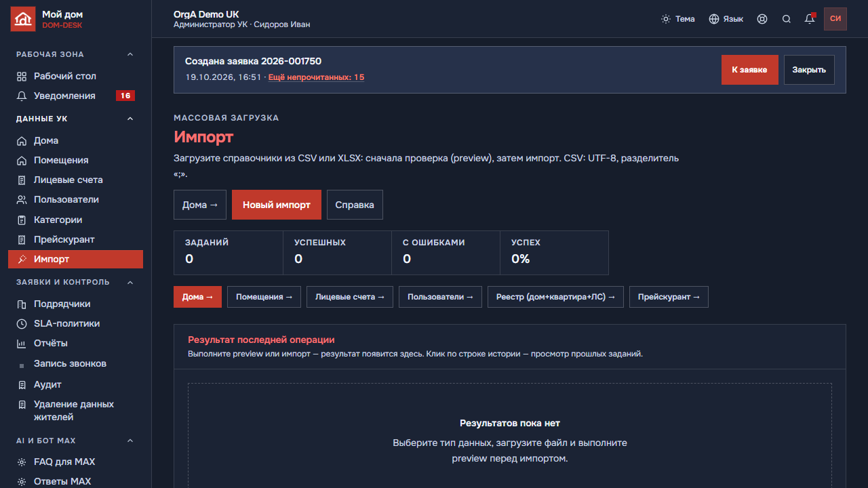Switch to the Лицевые счета → data type tab
Image resolution: width=868 pixels, height=488 pixels.
[350, 297]
